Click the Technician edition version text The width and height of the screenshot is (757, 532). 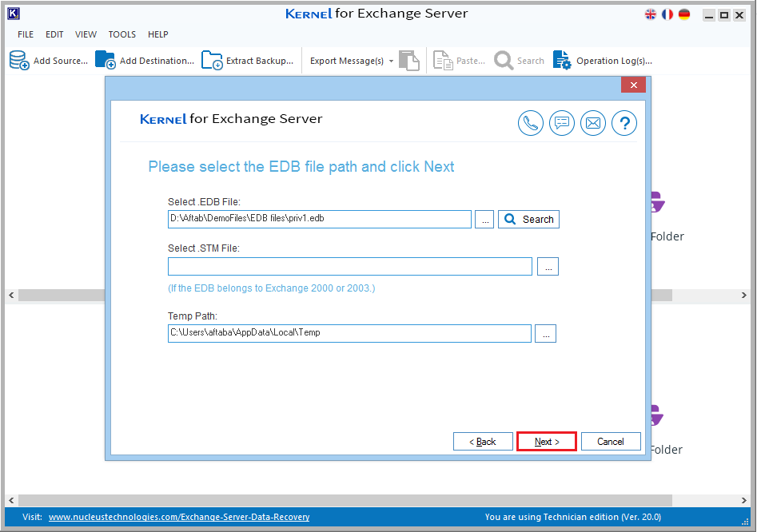click(x=572, y=517)
